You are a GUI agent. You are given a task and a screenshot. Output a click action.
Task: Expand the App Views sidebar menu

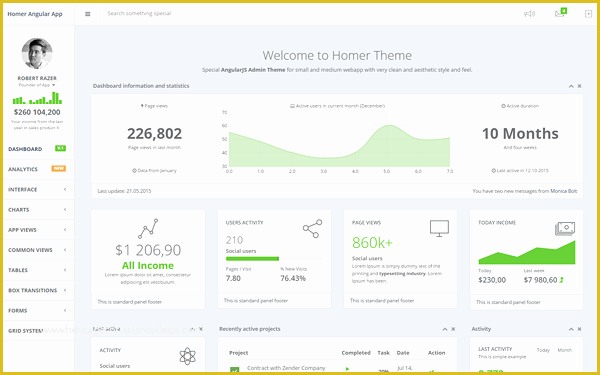coord(37,230)
